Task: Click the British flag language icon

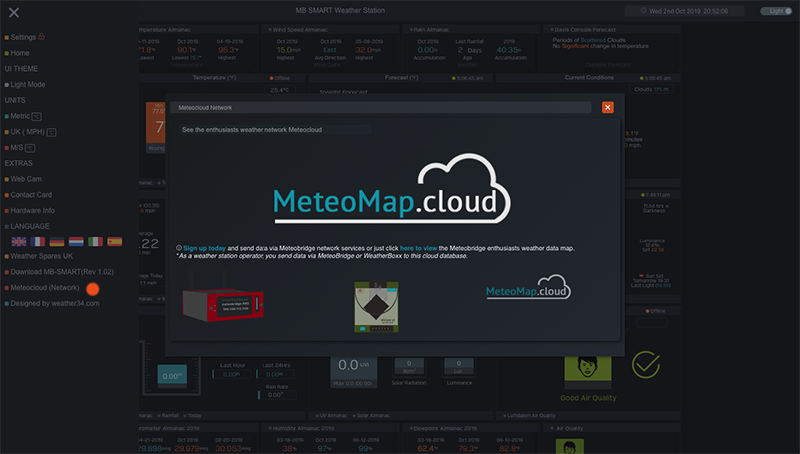Action: (19, 241)
